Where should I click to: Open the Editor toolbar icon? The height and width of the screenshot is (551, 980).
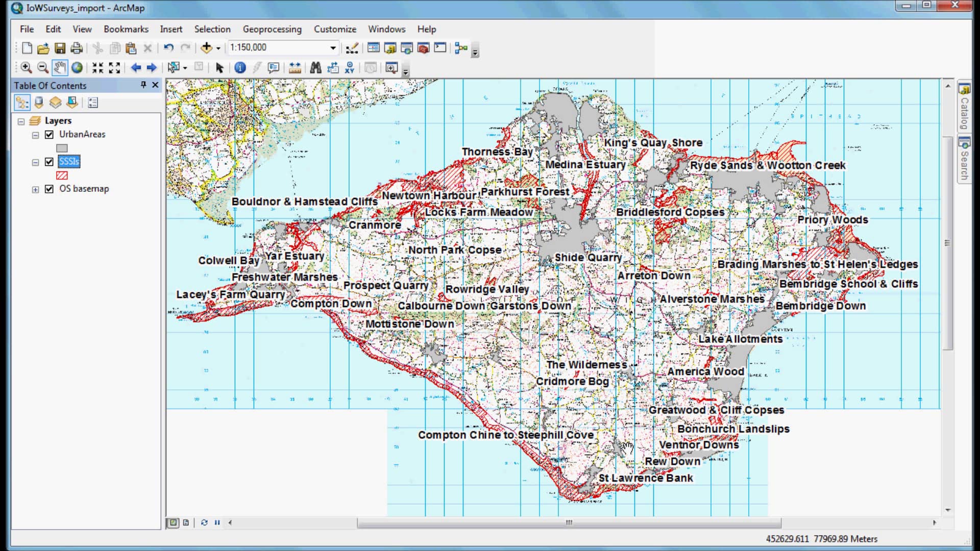click(352, 48)
